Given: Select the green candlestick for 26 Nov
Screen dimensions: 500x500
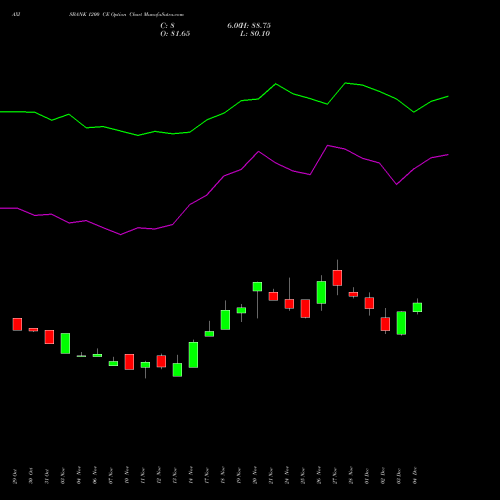Looking at the screenshot, I should [x=321, y=292].
